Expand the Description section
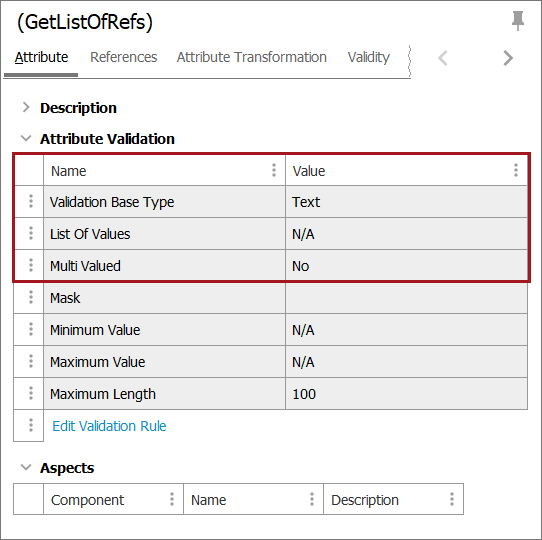 pos(26,108)
